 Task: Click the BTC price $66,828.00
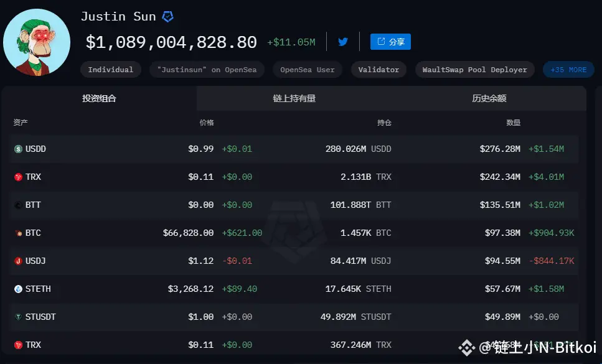[x=188, y=233]
